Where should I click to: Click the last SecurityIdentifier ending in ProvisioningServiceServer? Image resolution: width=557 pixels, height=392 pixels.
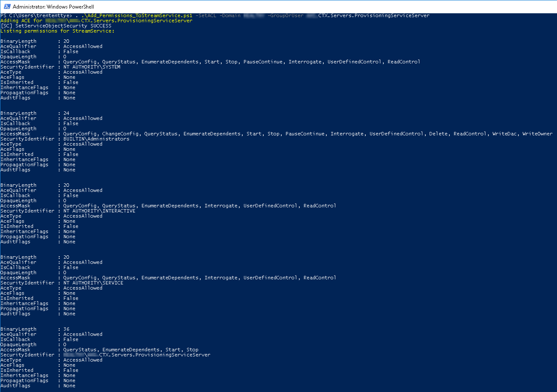click(x=154, y=355)
